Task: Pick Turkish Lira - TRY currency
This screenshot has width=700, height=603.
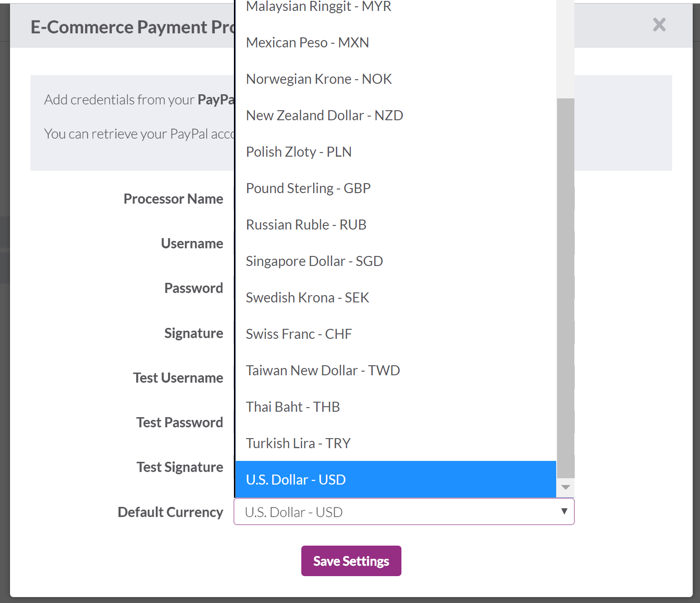Action: (x=396, y=443)
